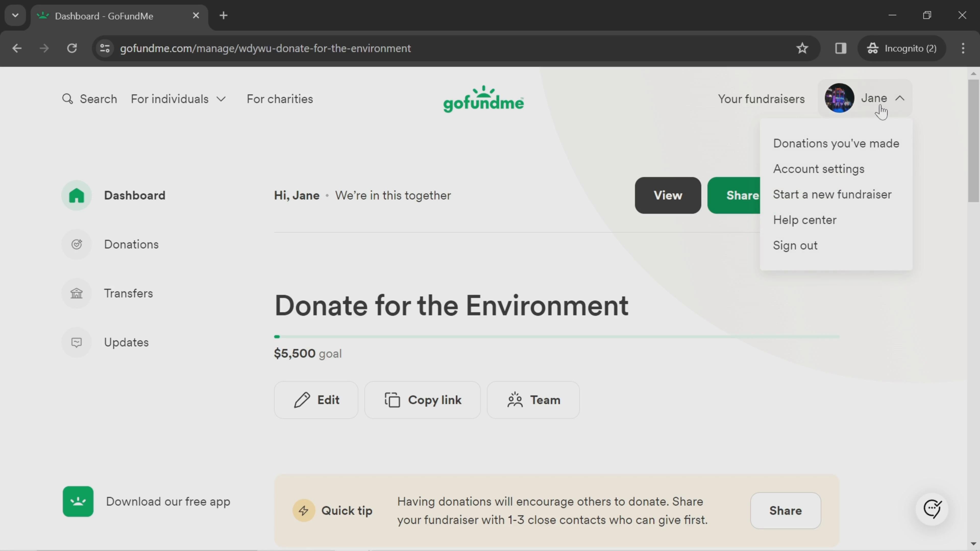Viewport: 980px width, 551px height.
Task: Click the Team people icon
Action: coord(516,400)
